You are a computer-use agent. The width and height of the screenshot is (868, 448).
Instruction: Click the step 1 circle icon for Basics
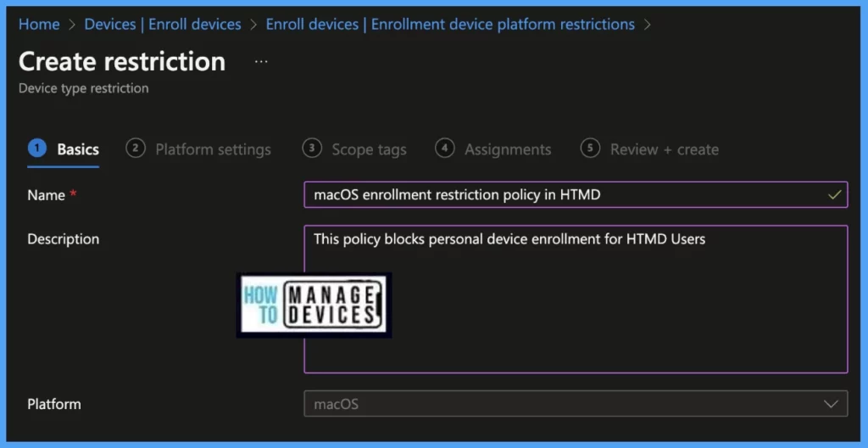36,148
